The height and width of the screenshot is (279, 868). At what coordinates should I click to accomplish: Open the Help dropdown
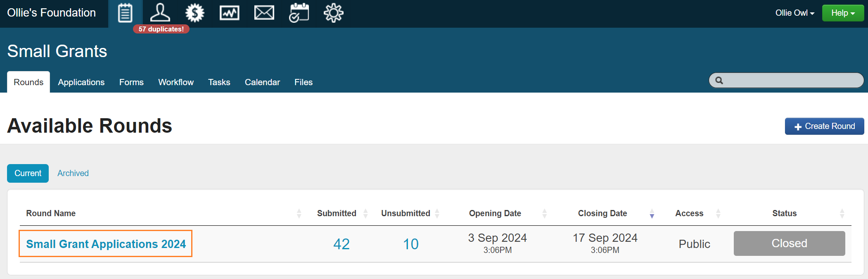pyautogui.click(x=842, y=13)
